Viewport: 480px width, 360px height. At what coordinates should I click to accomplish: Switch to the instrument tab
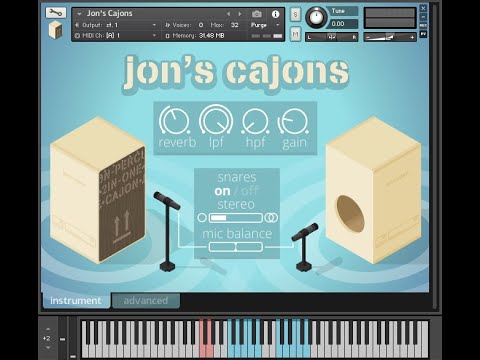76,301
